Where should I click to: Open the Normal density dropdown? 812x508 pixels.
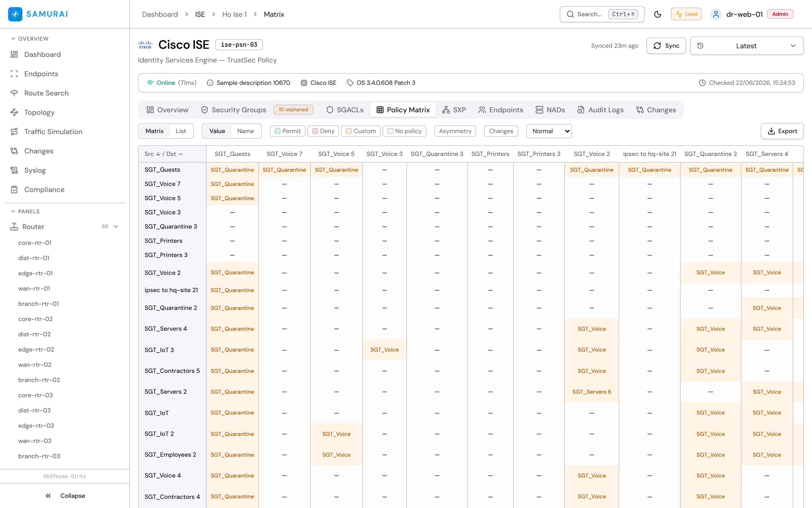[549, 131]
